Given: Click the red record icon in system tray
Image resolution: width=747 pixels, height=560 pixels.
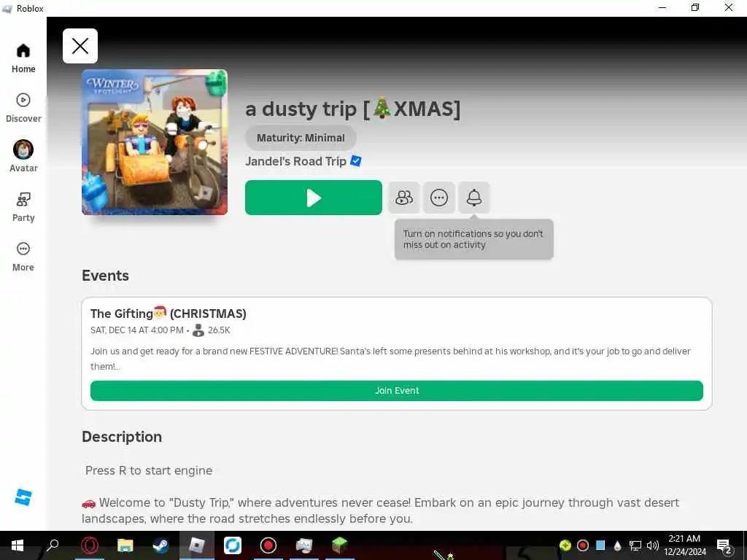Looking at the screenshot, I should click(x=583, y=545).
